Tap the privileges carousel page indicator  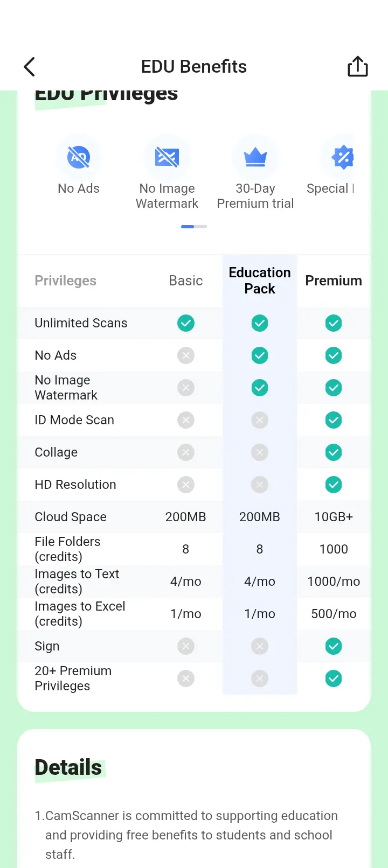194,227
